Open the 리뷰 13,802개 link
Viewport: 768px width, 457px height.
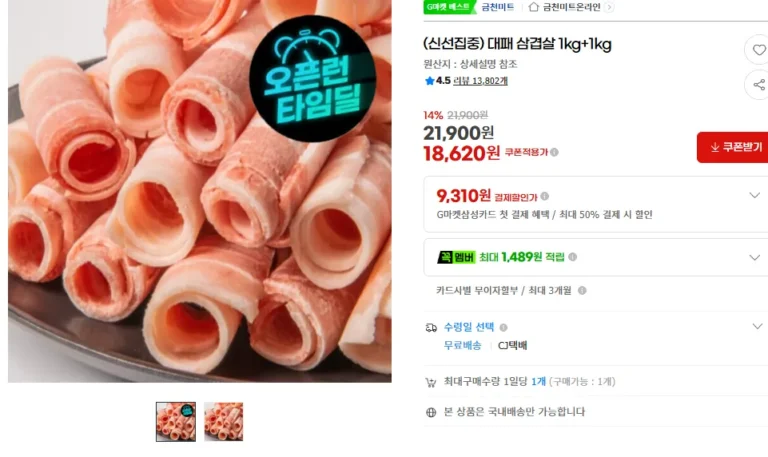[x=480, y=81]
